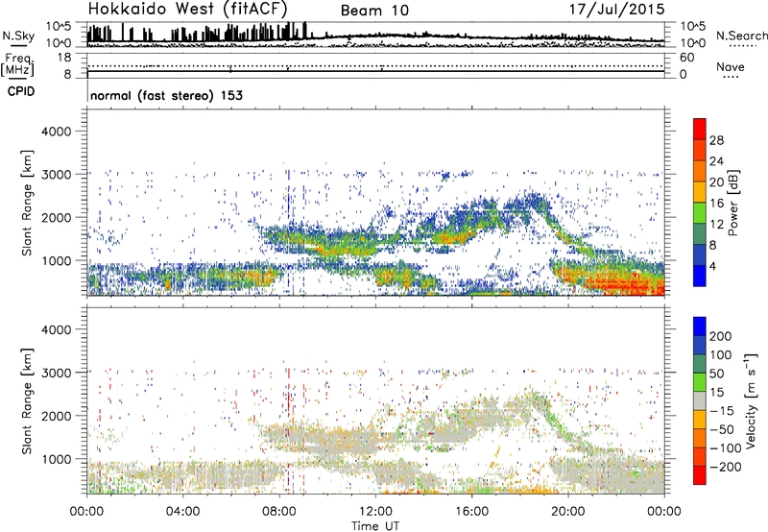Click the '08:00' time axis tick

279,512
